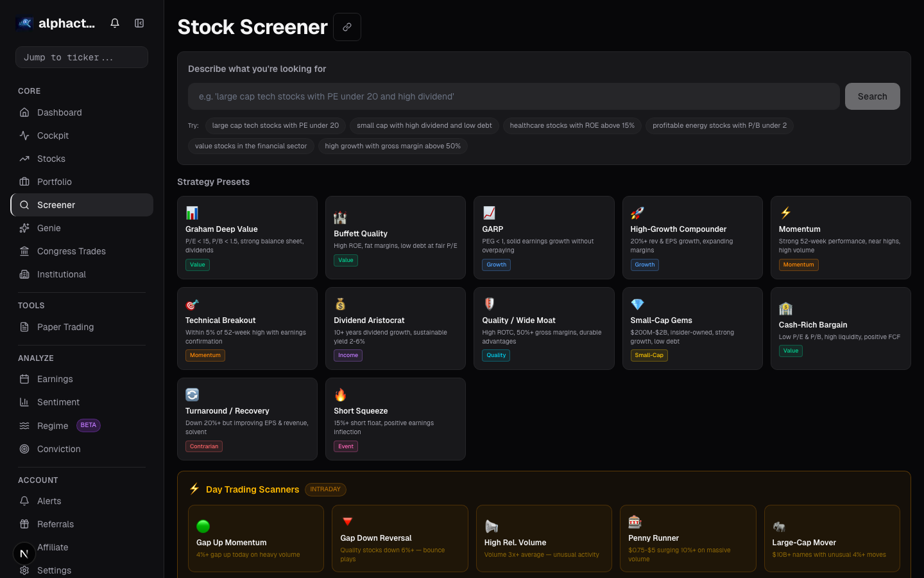Click the 'healthcare stocks with ROE above 15%' suggestion
This screenshot has width=924, height=578.
[572, 125]
